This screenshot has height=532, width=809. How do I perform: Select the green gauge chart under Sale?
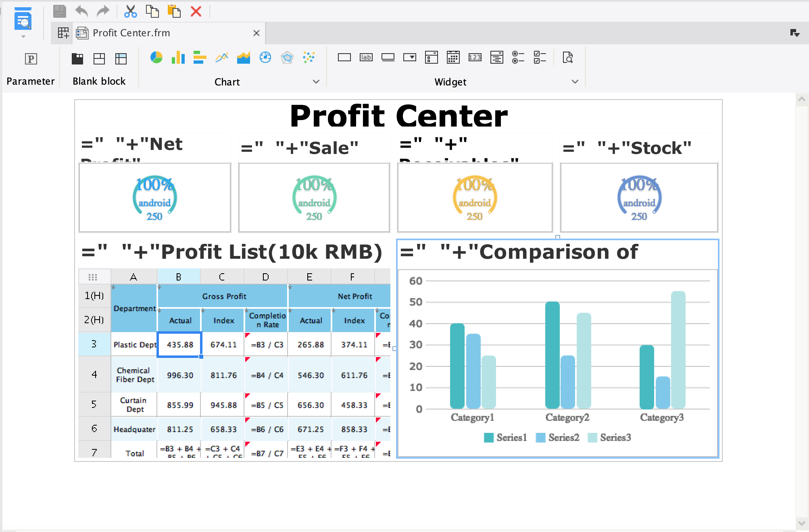point(314,197)
